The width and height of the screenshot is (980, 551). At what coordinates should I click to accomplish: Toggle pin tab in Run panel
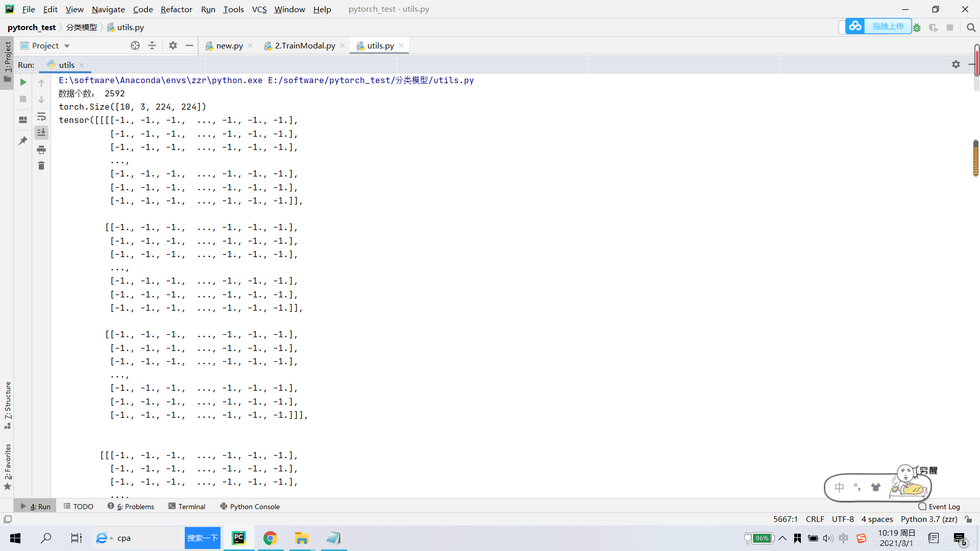(x=23, y=141)
